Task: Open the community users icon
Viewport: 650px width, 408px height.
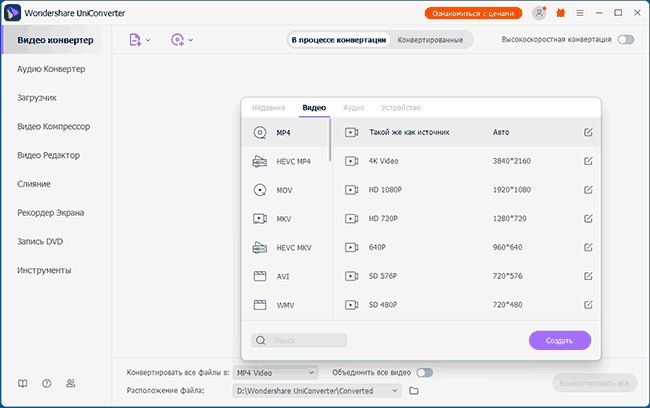Action: [x=70, y=384]
